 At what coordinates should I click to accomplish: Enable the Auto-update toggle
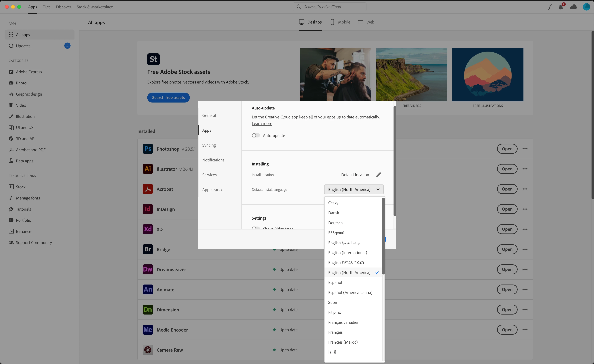[x=256, y=135]
